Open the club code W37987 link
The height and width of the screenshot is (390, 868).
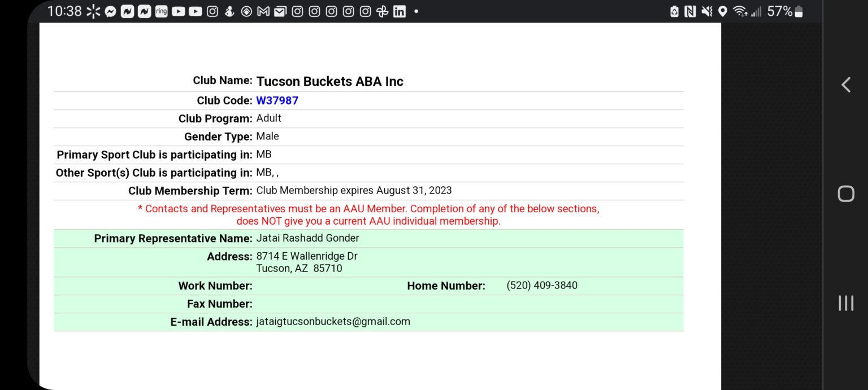pos(277,100)
